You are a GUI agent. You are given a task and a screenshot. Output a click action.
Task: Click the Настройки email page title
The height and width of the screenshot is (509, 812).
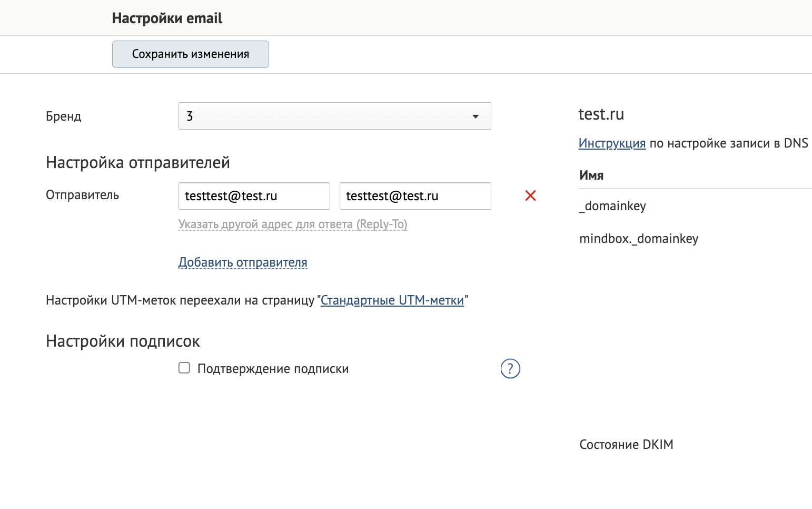[167, 18]
